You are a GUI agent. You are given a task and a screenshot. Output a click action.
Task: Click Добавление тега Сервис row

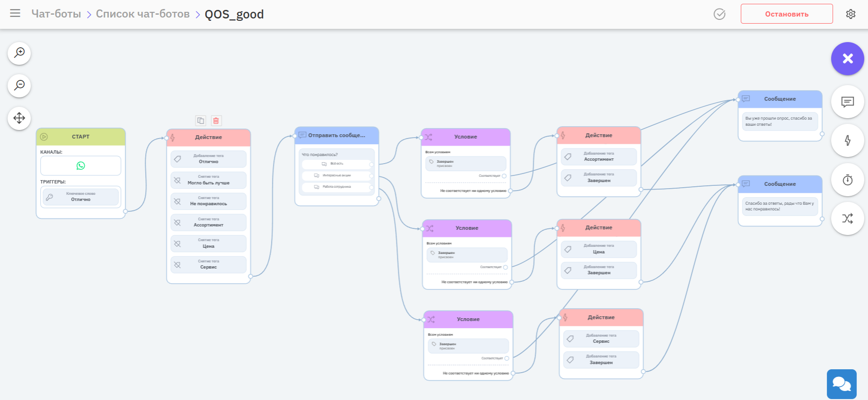coord(601,339)
